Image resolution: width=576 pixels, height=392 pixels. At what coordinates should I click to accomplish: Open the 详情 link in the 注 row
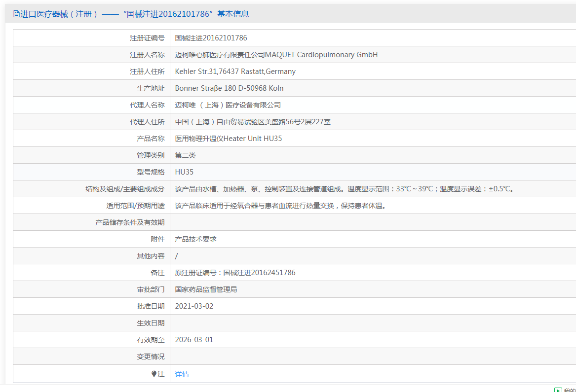pos(182,374)
